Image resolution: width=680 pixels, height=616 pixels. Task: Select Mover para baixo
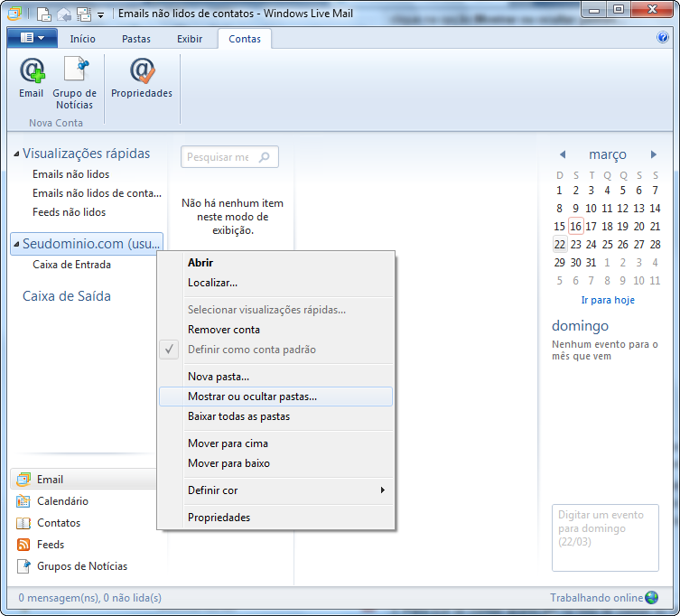tap(275, 463)
